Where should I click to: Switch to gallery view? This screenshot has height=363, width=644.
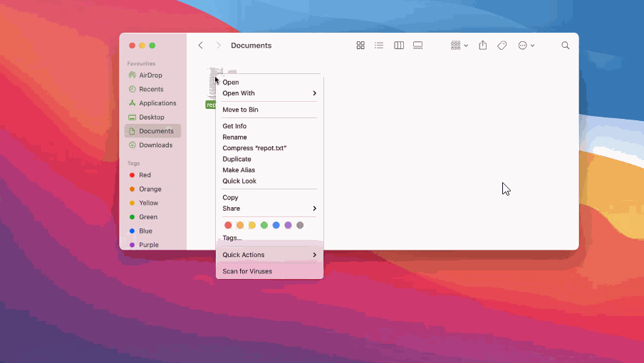point(417,46)
